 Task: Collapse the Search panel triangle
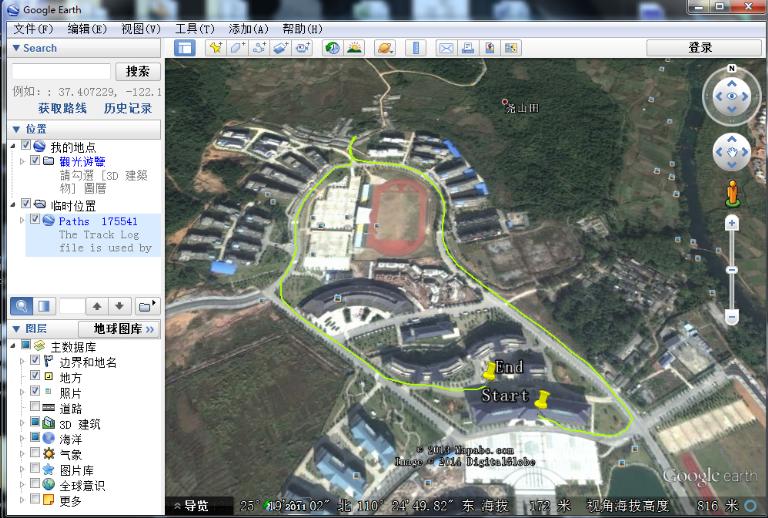coord(16,48)
